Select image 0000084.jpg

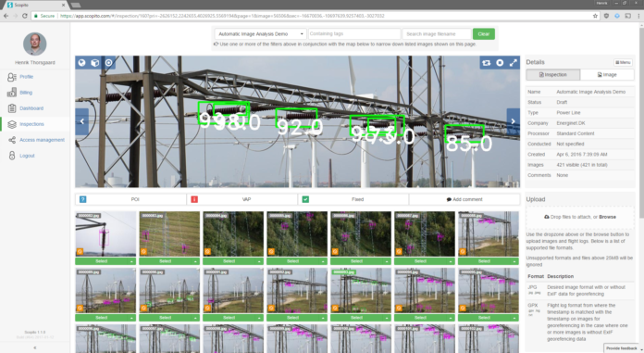point(229,261)
